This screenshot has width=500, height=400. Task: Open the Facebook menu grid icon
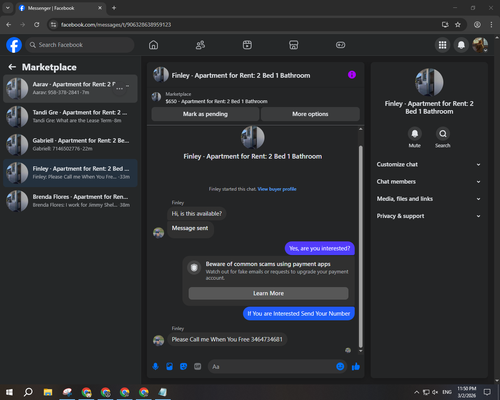[442, 45]
